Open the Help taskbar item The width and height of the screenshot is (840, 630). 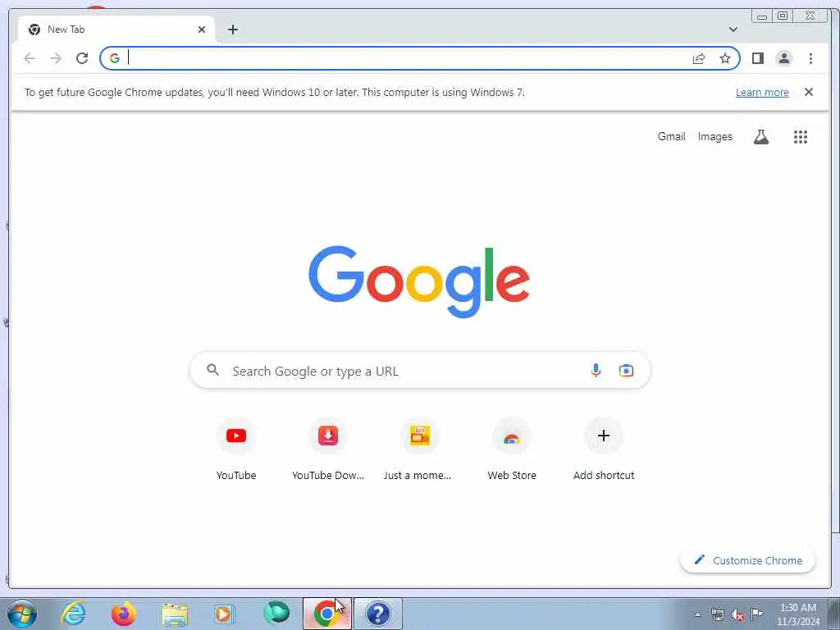point(377,614)
